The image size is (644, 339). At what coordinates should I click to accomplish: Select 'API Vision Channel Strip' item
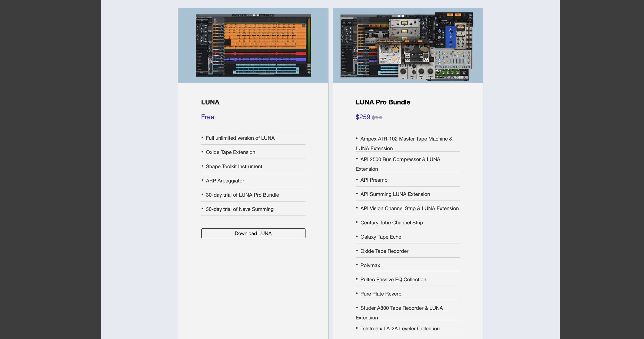408,208
